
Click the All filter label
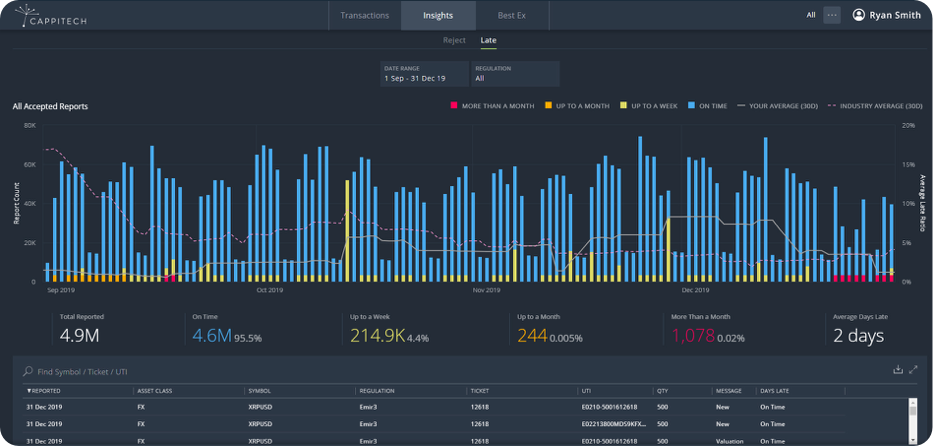(810, 15)
